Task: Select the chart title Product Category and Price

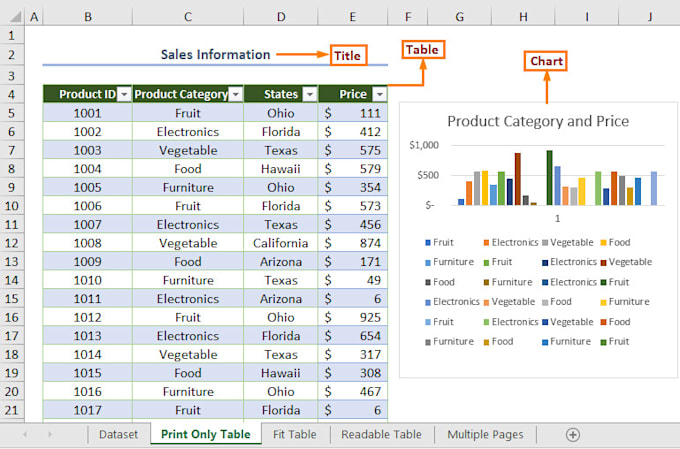Action: click(x=538, y=121)
